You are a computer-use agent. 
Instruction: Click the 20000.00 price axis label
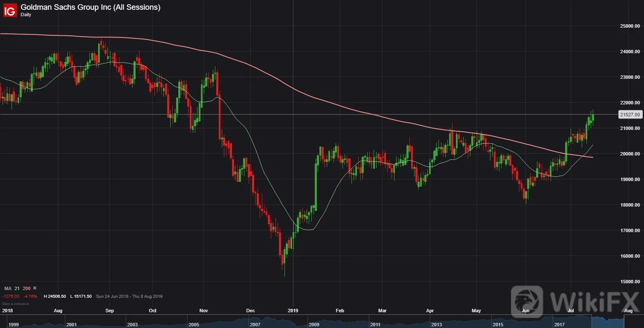pos(630,154)
